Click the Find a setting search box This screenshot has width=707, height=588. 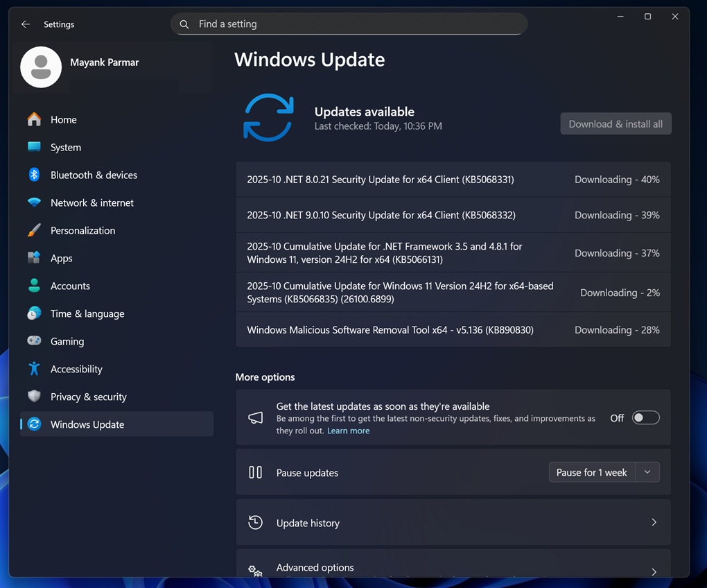pos(349,24)
